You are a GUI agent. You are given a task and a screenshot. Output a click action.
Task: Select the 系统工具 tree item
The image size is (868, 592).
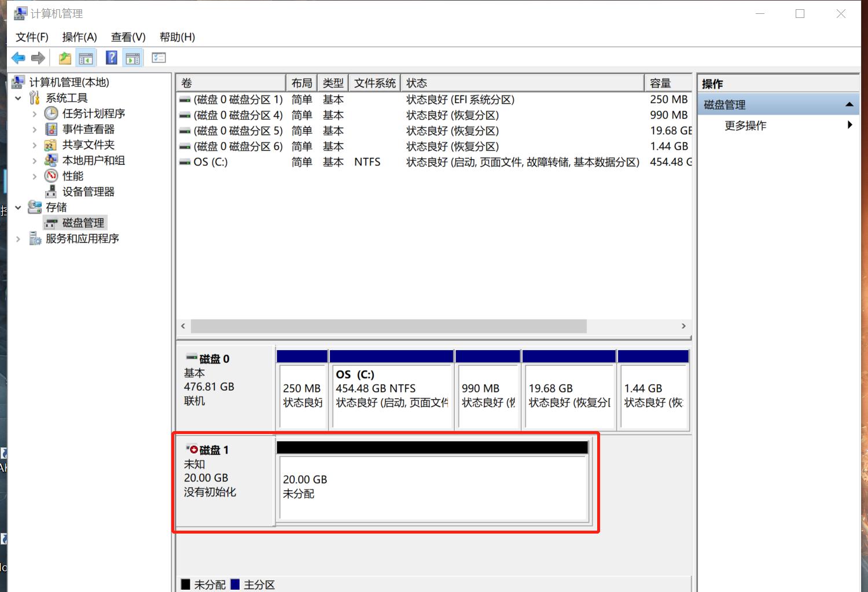click(x=67, y=98)
